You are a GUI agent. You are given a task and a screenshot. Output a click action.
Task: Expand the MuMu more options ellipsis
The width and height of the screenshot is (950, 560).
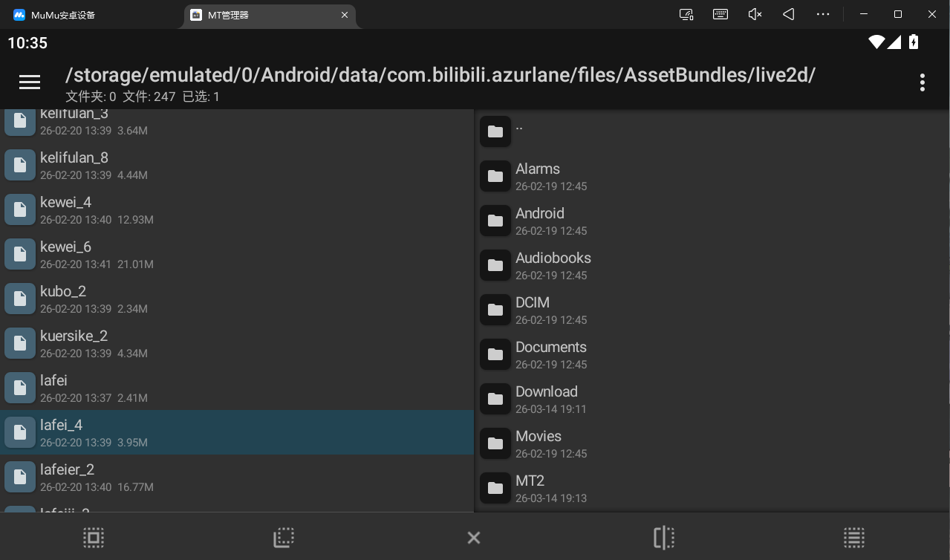(x=822, y=14)
